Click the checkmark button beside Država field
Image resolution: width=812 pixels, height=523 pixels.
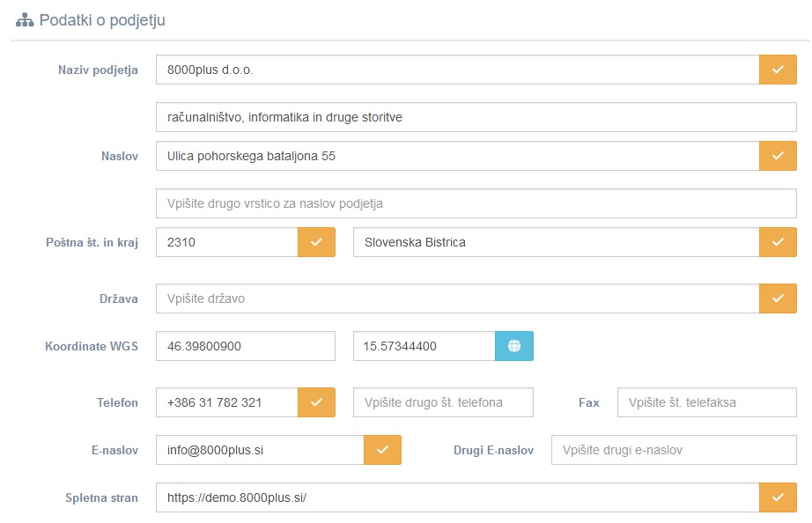(778, 298)
